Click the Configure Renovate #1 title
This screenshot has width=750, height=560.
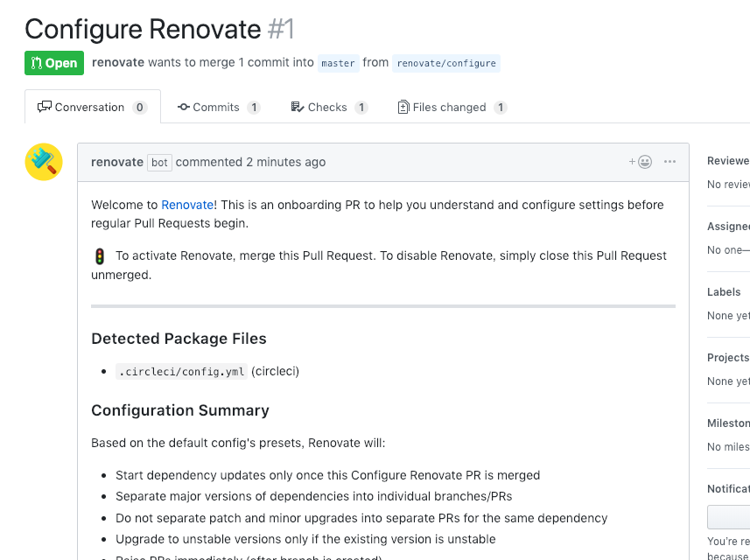tap(159, 29)
